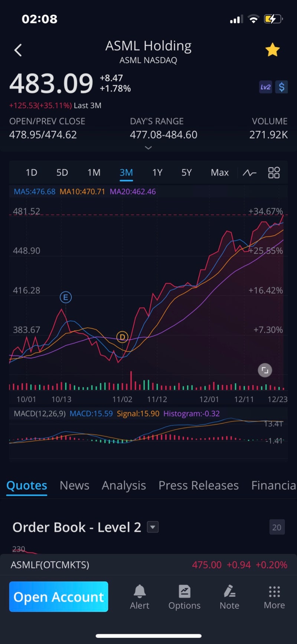Screen dimensions: 297x644
Task: Open the chart grid layout icon
Action: tap(274, 173)
